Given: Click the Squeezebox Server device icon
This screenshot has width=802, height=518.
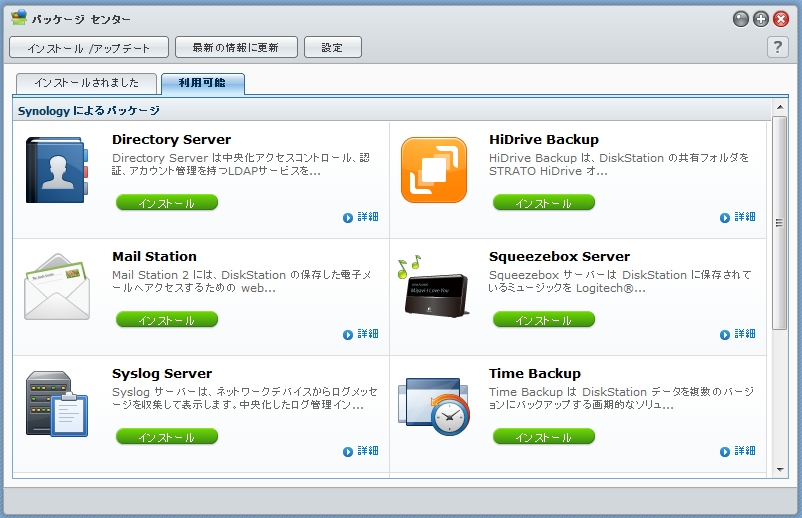Looking at the screenshot, I should coord(433,287).
